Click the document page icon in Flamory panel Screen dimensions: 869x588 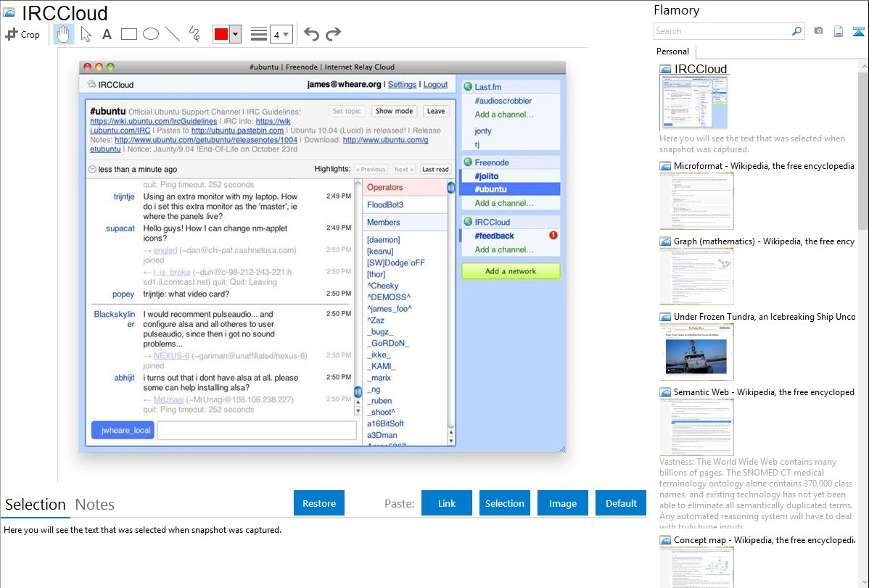pos(839,31)
